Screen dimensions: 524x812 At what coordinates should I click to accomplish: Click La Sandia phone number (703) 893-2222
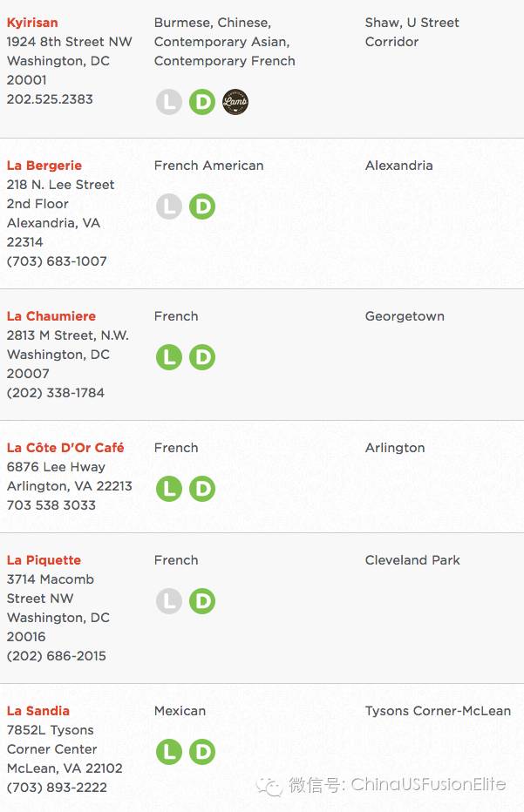coord(57,788)
